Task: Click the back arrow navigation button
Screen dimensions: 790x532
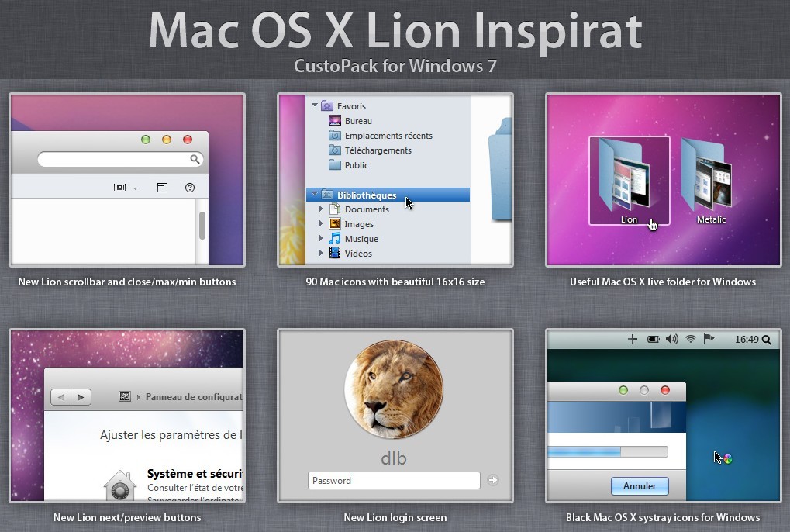Action: click(61, 397)
